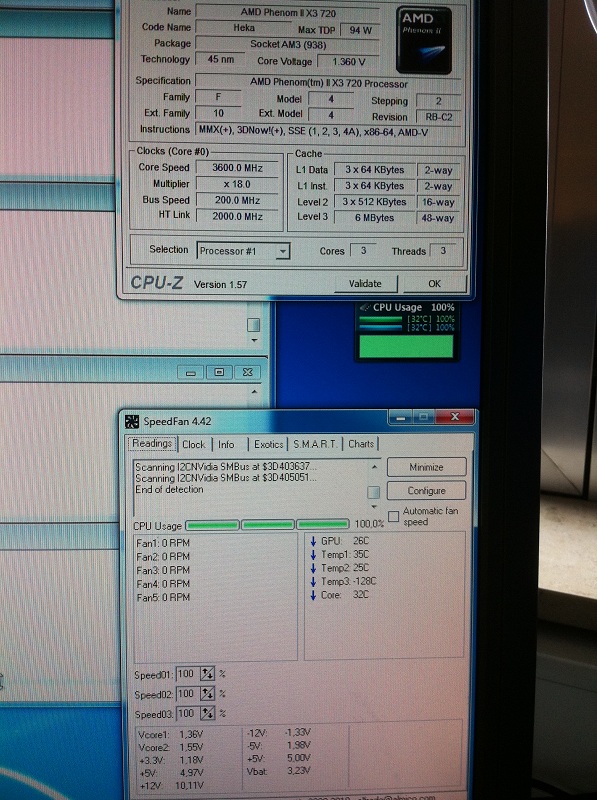597x800 pixels.
Task: Click SpeedFan title bar maximize button
Action: [x=424, y=417]
